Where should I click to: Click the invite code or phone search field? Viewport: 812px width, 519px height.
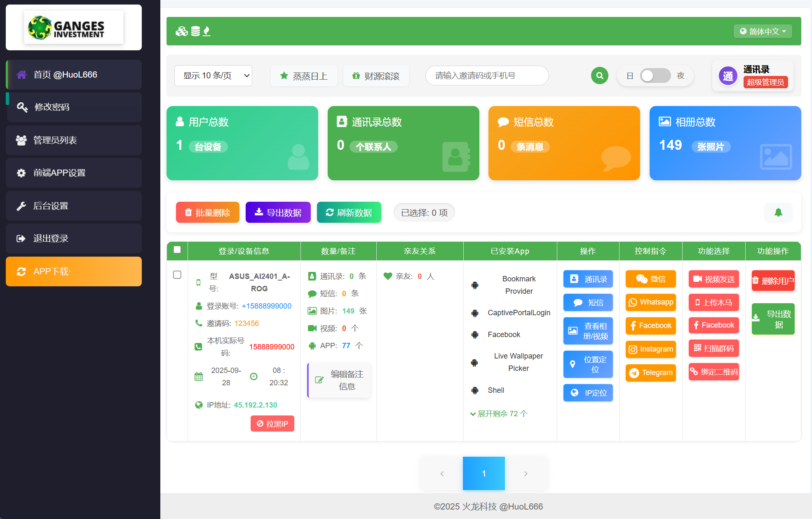[x=486, y=75]
